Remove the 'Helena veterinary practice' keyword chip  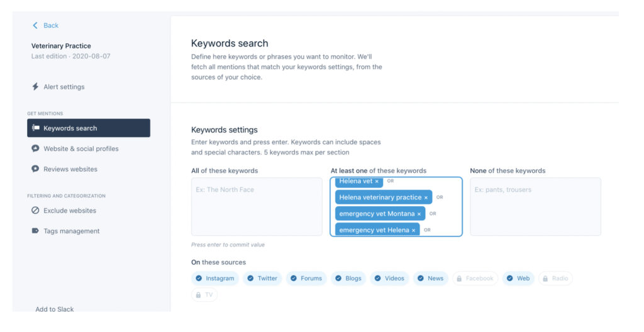tap(426, 197)
